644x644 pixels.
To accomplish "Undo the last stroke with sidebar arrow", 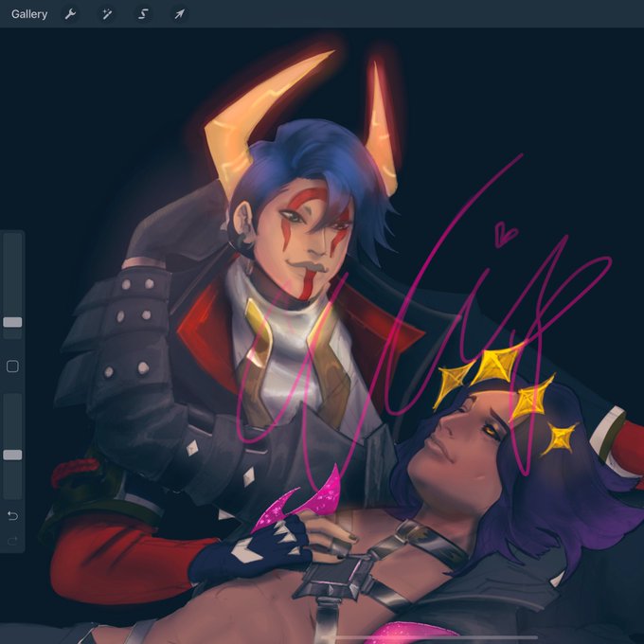I will pyautogui.click(x=12, y=515).
